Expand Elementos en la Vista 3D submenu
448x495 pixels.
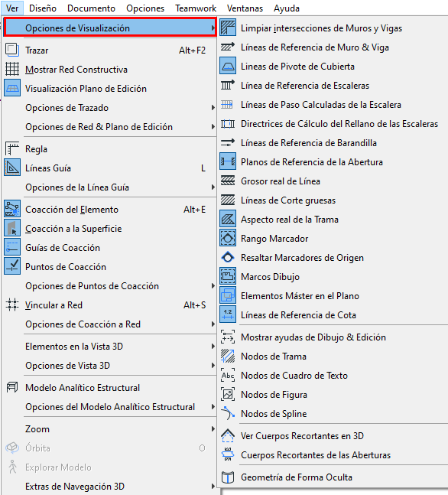[x=109, y=347]
